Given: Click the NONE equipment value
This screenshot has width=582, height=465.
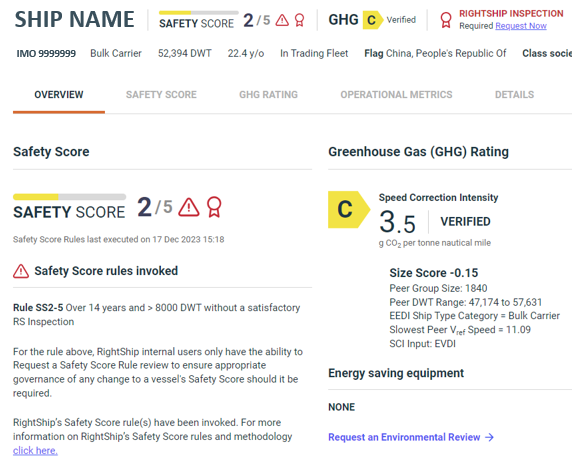Looking at the screenshot, I should (341, 407).
